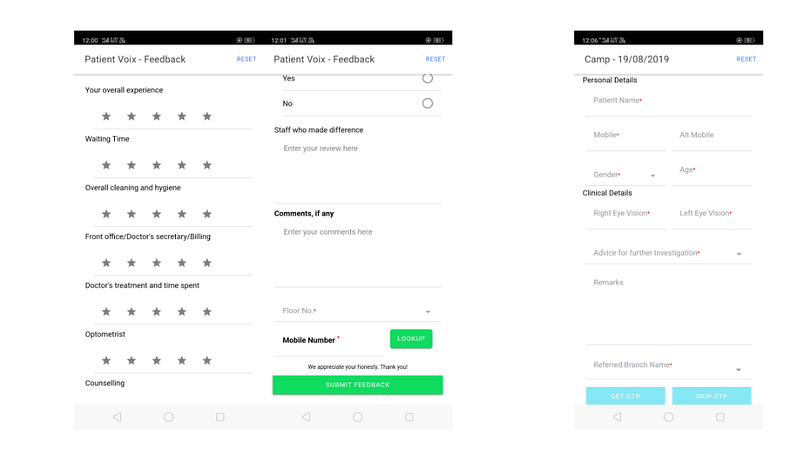800x469 pixels.
Task: Tap the fifth star under Your overall experience
Action: tap(207, 116)
